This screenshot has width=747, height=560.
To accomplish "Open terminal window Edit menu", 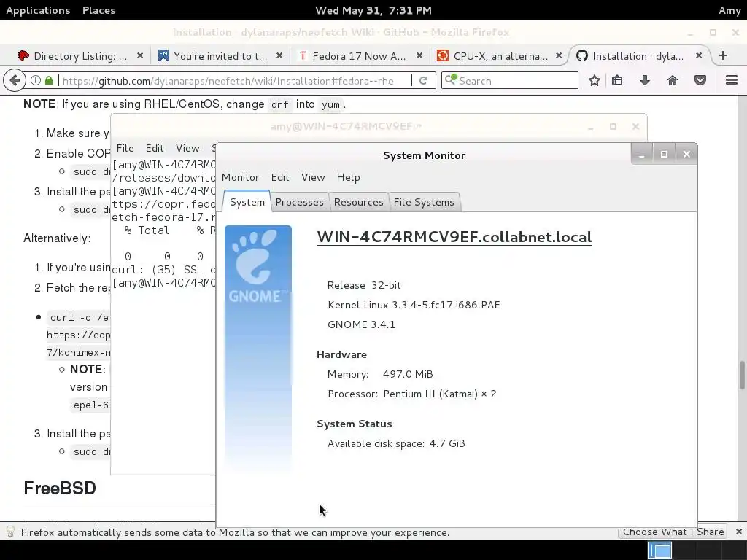I will (155, 148).
